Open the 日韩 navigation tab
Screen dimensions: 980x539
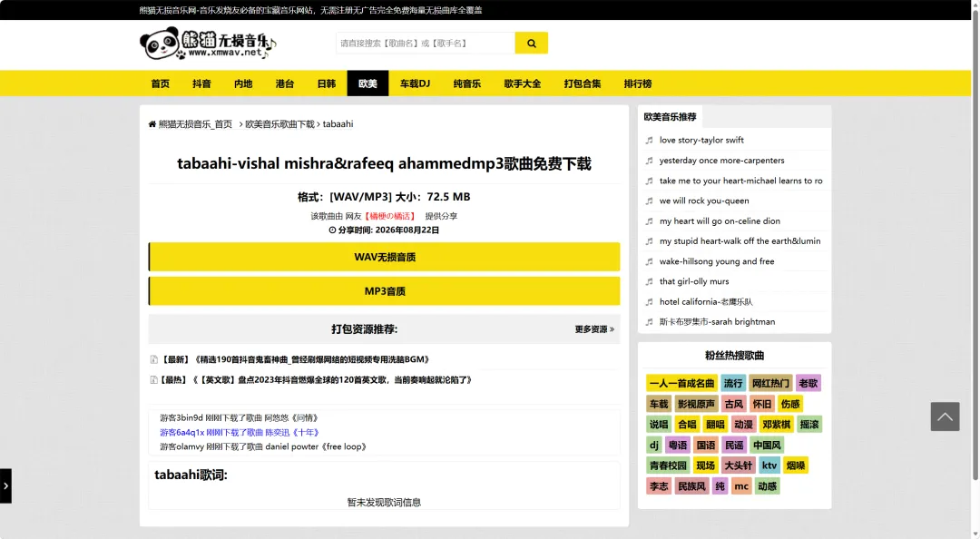pos(327,83)
